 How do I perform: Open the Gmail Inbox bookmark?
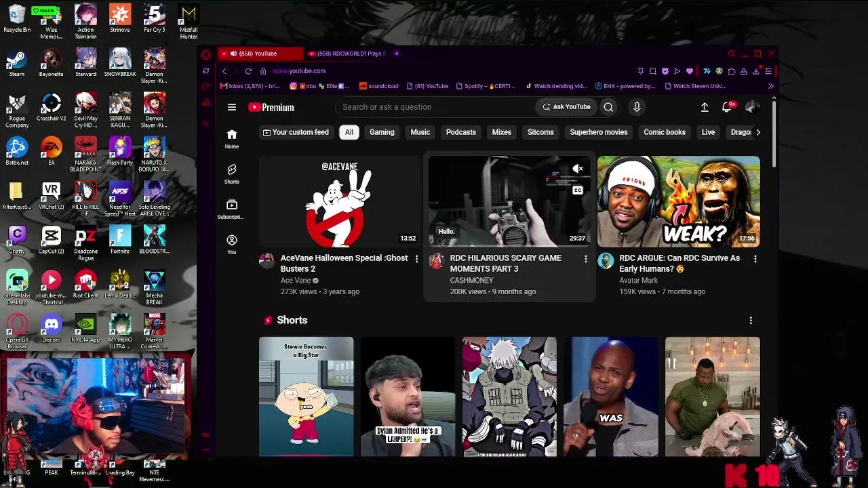(250, 86)
